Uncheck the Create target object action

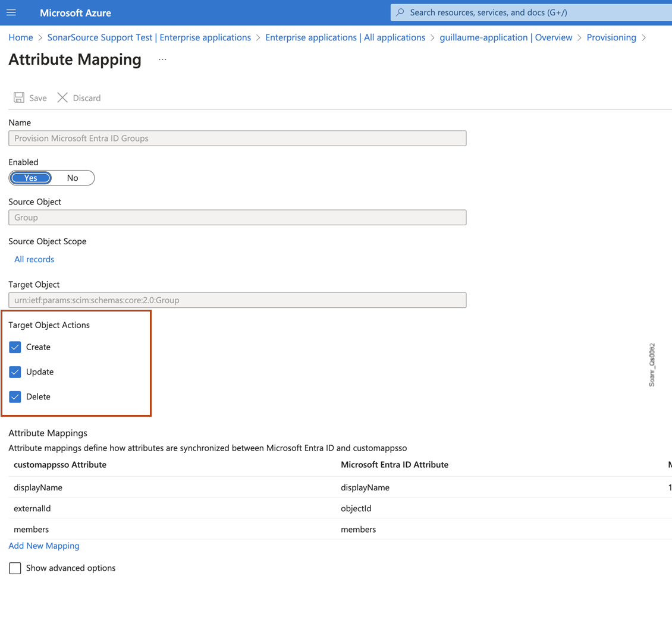pyautogui.click(x=15, y=347)
